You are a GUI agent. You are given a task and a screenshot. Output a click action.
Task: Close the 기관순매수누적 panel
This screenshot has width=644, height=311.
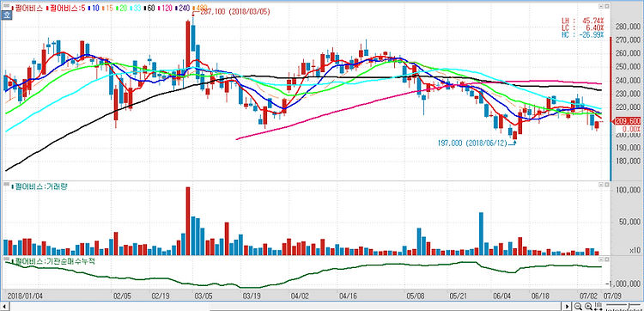coord(606,260)
